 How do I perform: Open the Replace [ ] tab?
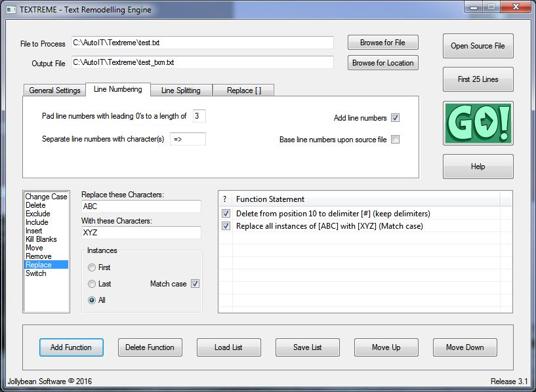243,90
